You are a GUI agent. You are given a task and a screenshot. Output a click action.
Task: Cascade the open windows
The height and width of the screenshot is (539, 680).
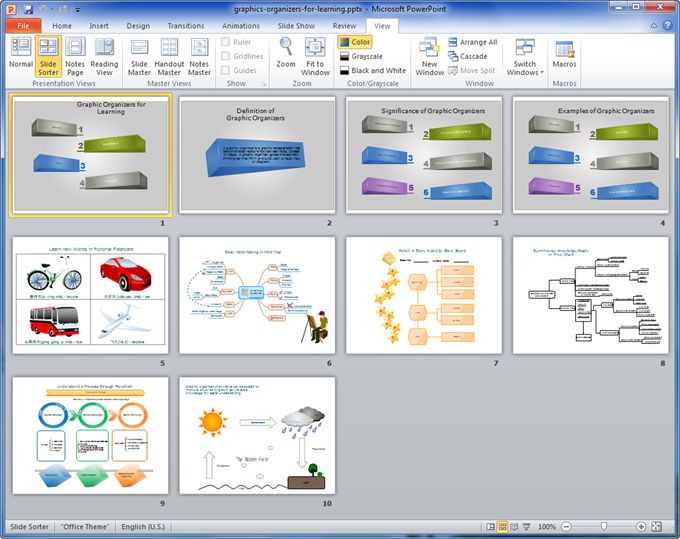click(x=468, y=56)
